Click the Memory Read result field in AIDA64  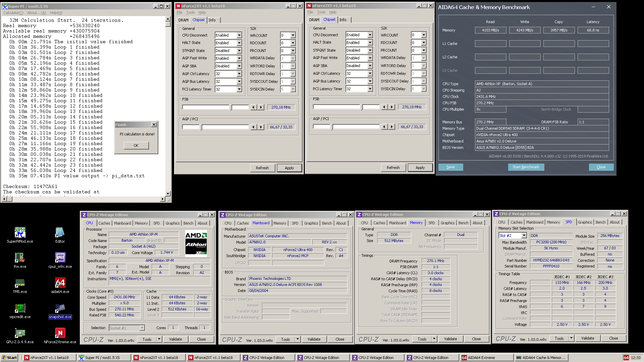490,30
